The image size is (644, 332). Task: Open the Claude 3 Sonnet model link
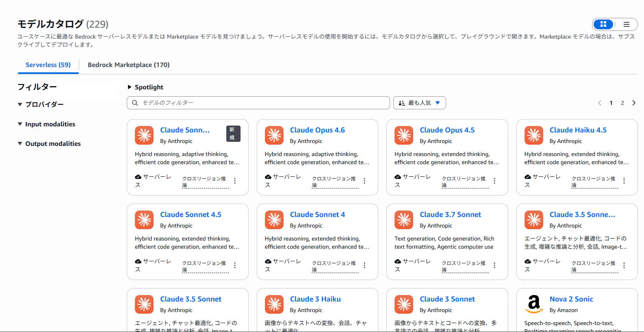point(447,299)
